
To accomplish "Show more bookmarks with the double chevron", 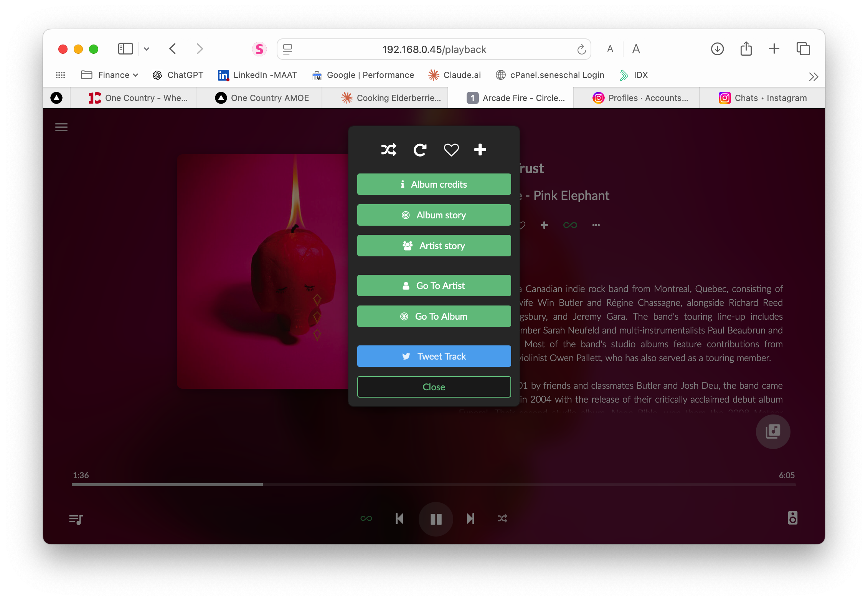I will click(813, 77).
